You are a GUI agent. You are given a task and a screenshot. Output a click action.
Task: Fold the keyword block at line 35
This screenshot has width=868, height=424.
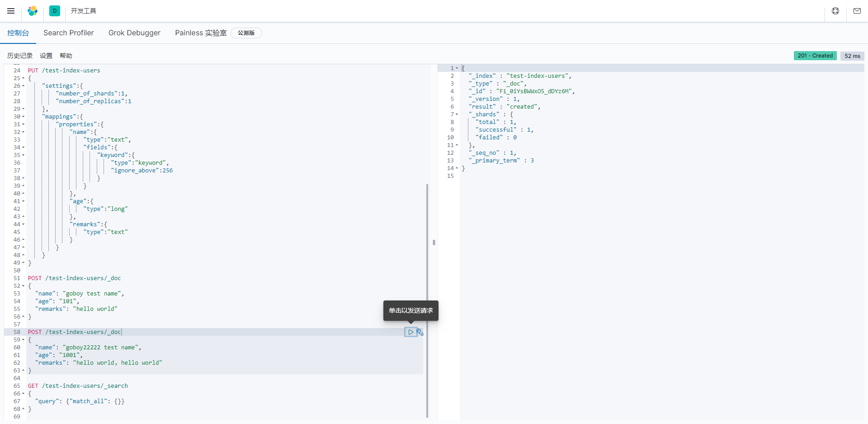pyautogui.click(x=24, y=155)
